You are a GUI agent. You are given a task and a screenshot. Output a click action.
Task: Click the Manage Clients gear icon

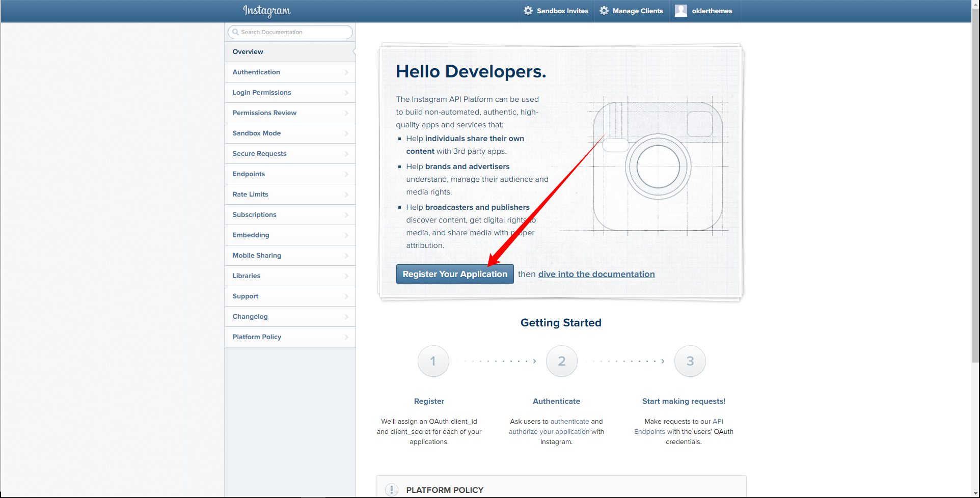pyautogui.click(x=604, y=11)
